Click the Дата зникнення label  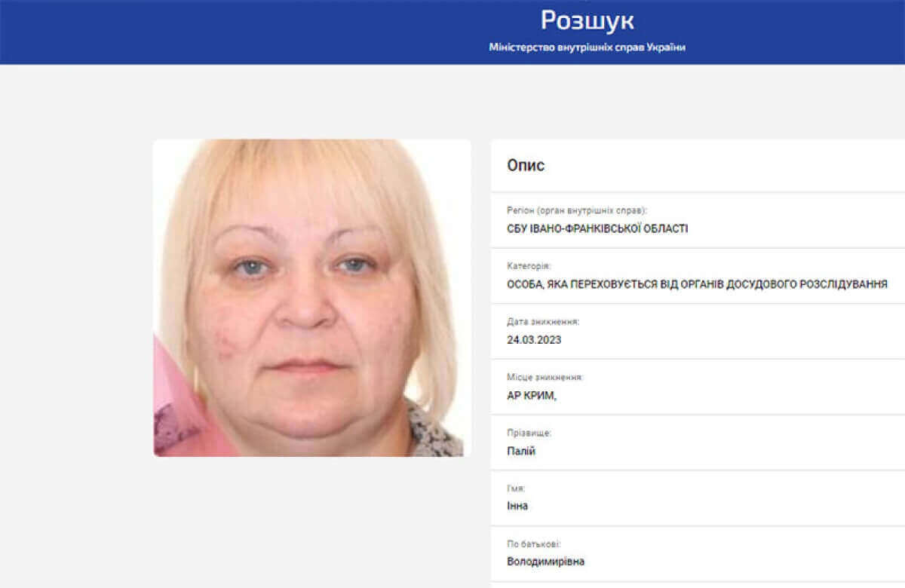pyautogui.click(x=543, y=322)
